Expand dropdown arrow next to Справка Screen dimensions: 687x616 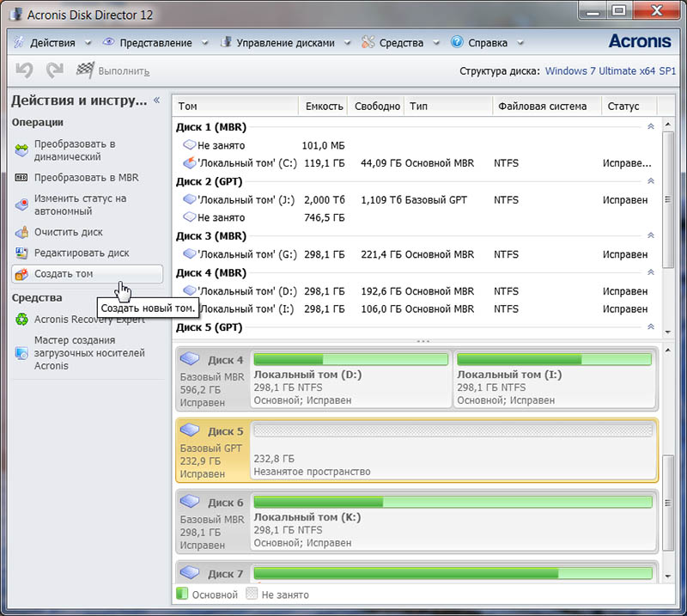click(x=520, y=43)
